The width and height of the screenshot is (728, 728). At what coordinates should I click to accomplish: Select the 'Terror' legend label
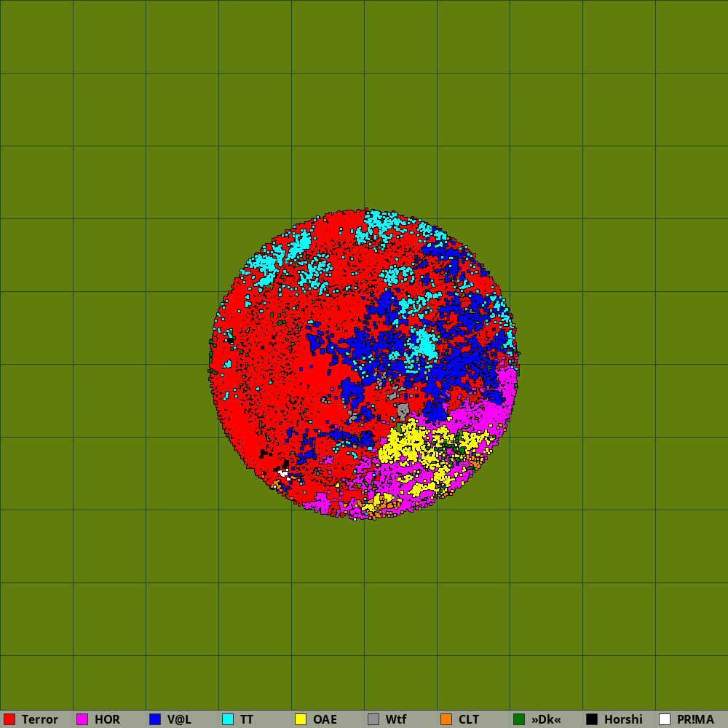click(40, 719)
